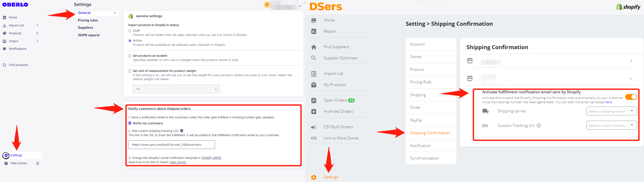The image size is (644, 182).
Task: Click the Oberlo Help Center question icon
Action: (x=6, y=163)
